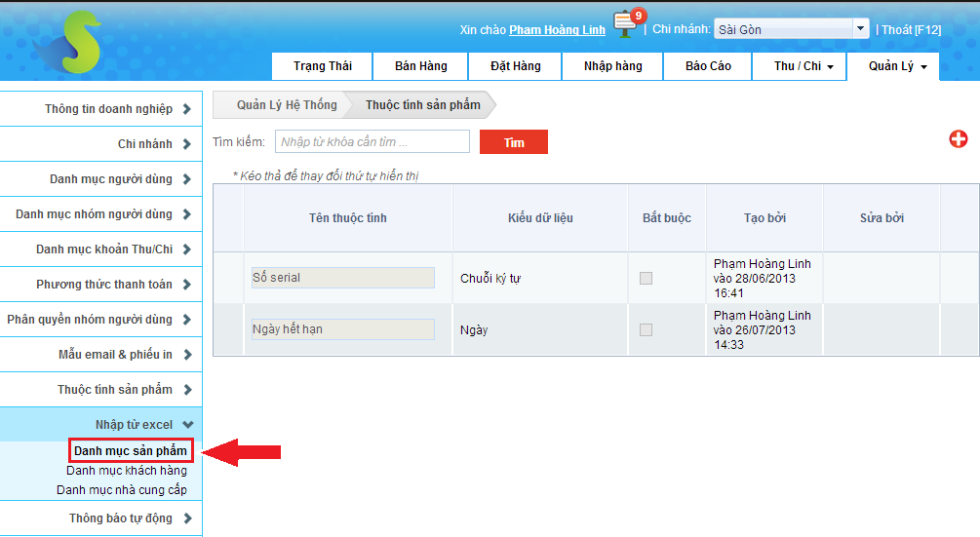Click arrow icon beside Chi nhánh sidebar item
This screenshot has width=980, height=537.
click(x=186, y=144)
